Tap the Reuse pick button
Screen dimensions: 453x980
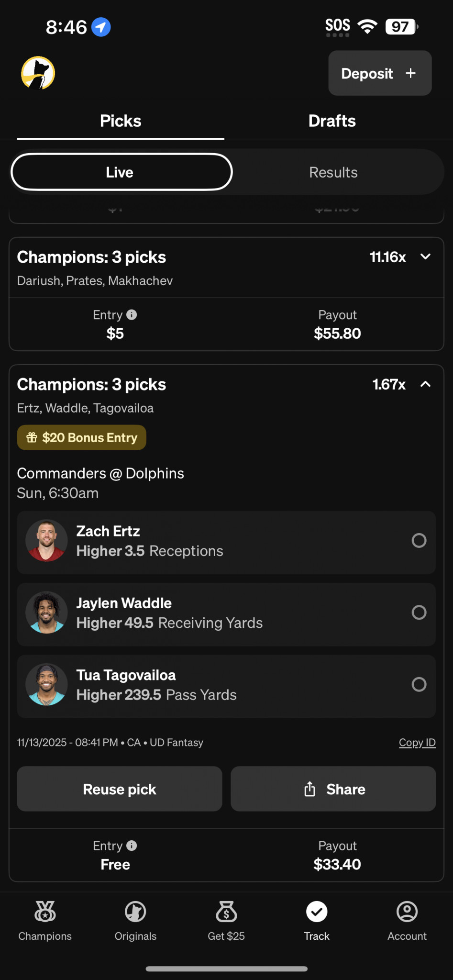tap(120, 789)
